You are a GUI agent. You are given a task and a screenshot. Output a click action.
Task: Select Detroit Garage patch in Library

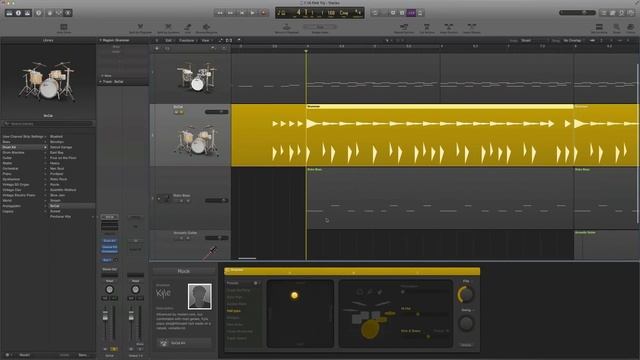click(x=61, y=147)
